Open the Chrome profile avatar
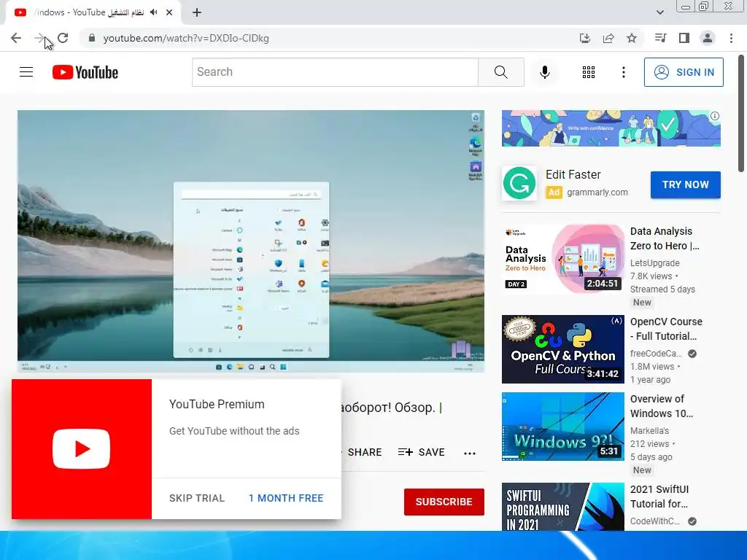Screen dimensions: 747x560 tap(708, 38)
